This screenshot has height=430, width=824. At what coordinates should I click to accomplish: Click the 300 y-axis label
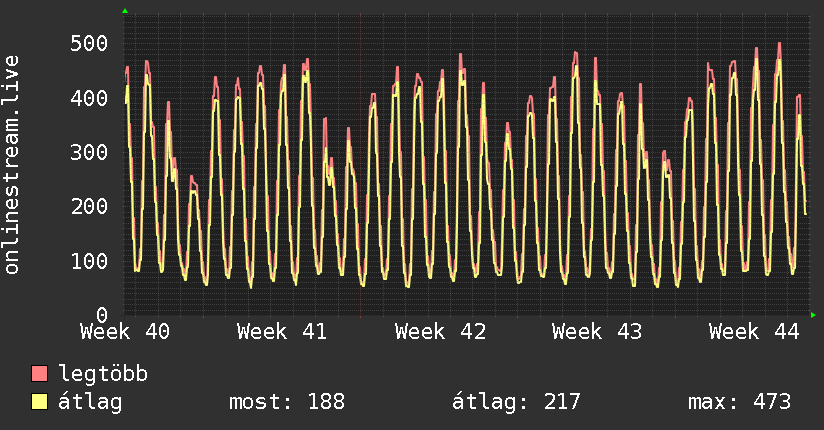[89, 152]
